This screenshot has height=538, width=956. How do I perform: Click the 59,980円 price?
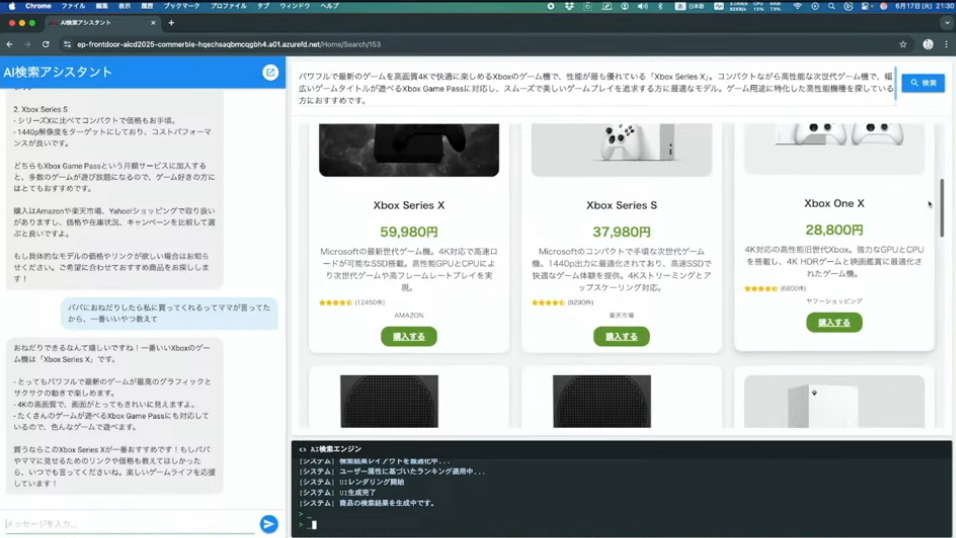(408, 232)
